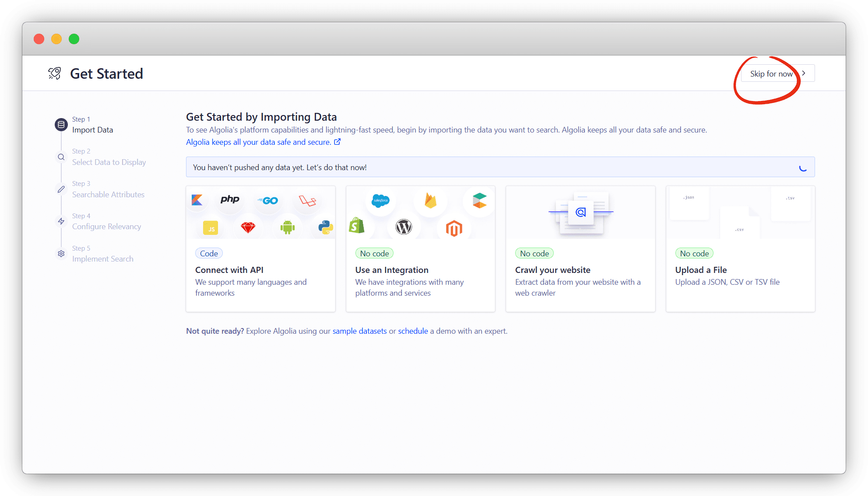The height and width of the screenshot is (496, 868).
Task: Click the pencil icon for Searchable Attributes
Action: tap(61, 189)
